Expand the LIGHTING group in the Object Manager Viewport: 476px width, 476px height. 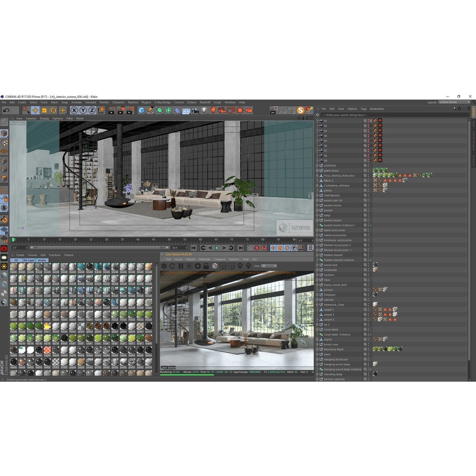pyautogui.click(x=317, y=166)
